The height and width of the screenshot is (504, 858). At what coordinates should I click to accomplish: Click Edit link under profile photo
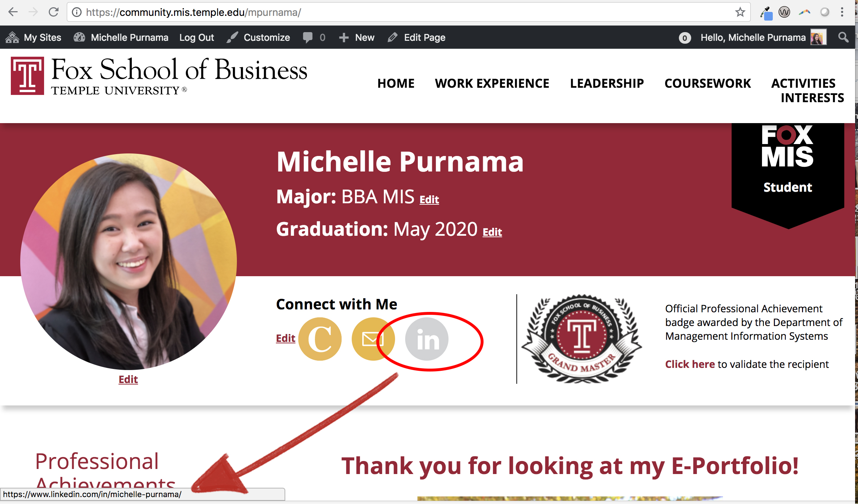pyautogui.click(x=129, y=379)
